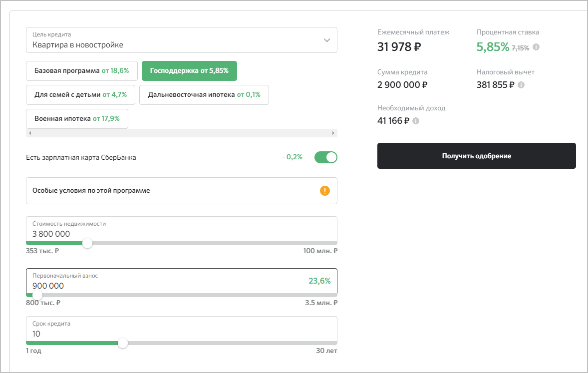Choose Для семей с детьми program
The width and height of the screenshot is (588, 373).
click(80, 95)
